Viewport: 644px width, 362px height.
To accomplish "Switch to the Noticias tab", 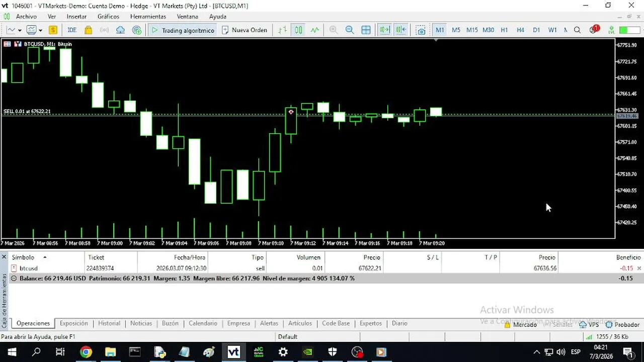I will tap(141, 323).
